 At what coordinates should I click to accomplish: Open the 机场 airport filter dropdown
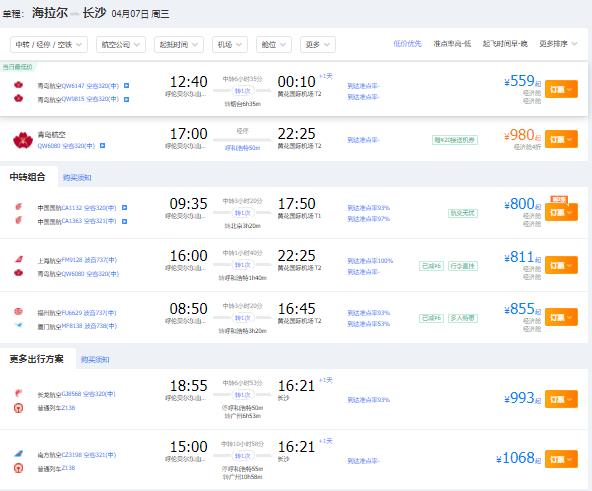click(x=230, y=45)
